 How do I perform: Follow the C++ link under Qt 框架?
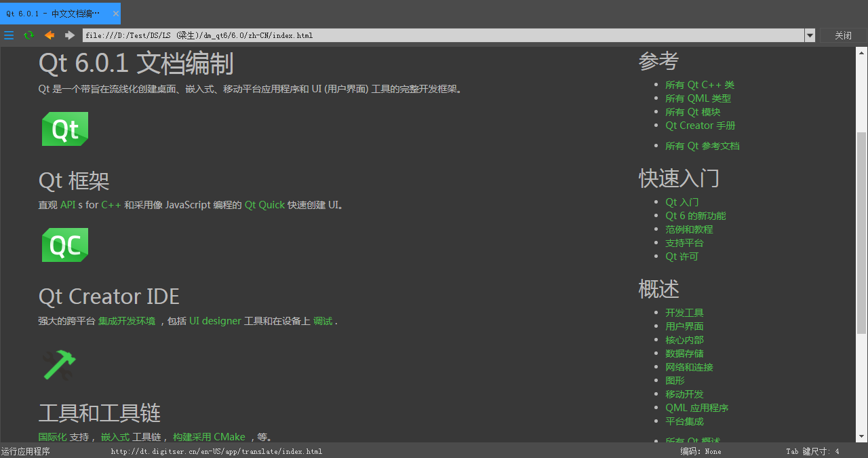click(111, 205)
